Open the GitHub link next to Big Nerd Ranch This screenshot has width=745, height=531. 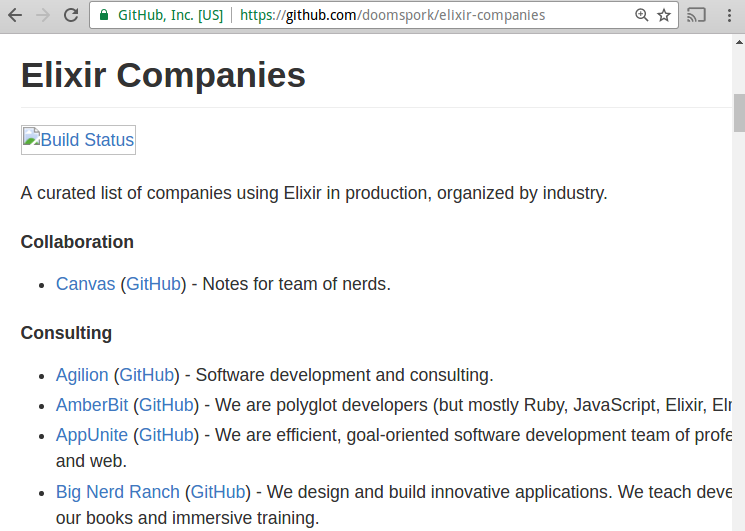218,492
